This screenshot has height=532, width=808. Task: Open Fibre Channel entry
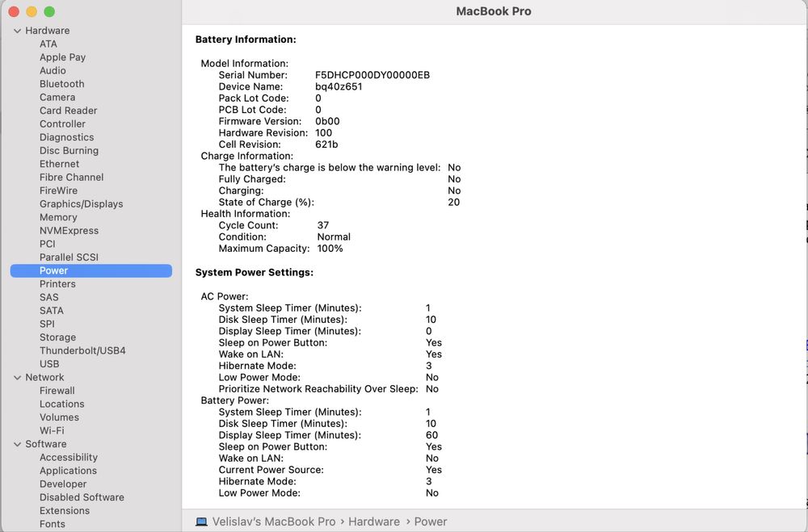coord(72,177)
